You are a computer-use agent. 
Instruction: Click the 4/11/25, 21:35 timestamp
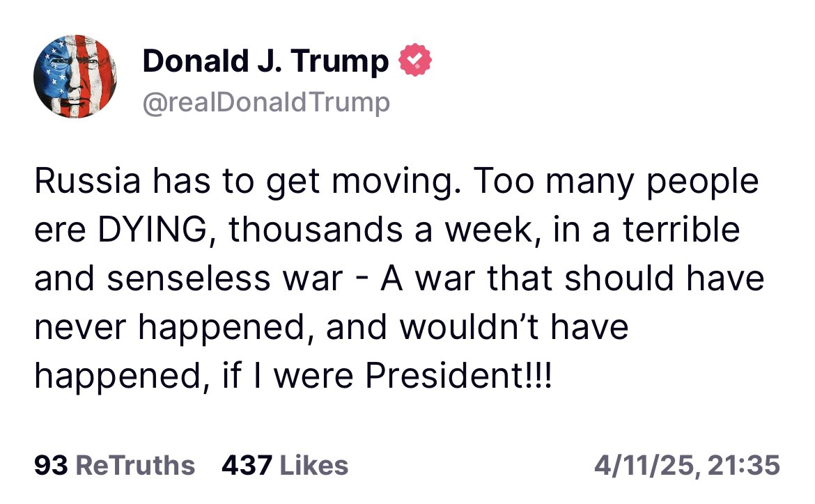pyautogui.click(x=687, y=465)
